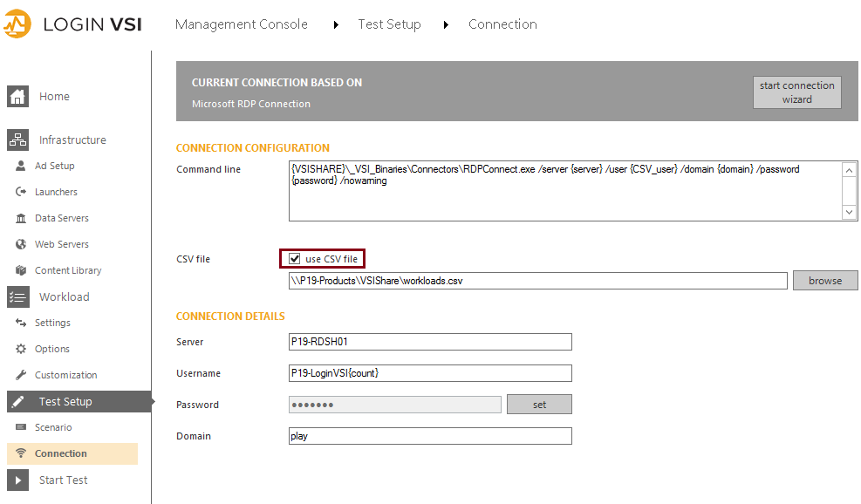Click the "CURRENT CONNECTION BASED ON" heading

tap(277, 82)
